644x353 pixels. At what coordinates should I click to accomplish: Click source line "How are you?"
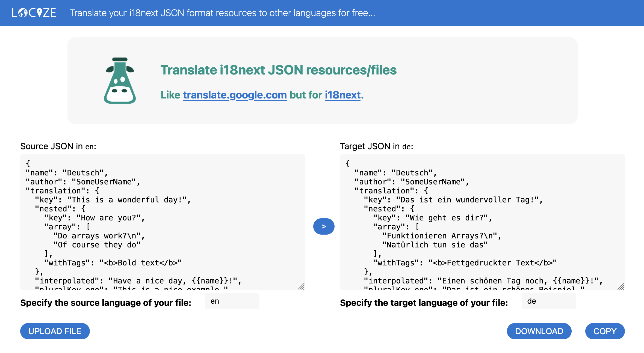pos(94,218)
